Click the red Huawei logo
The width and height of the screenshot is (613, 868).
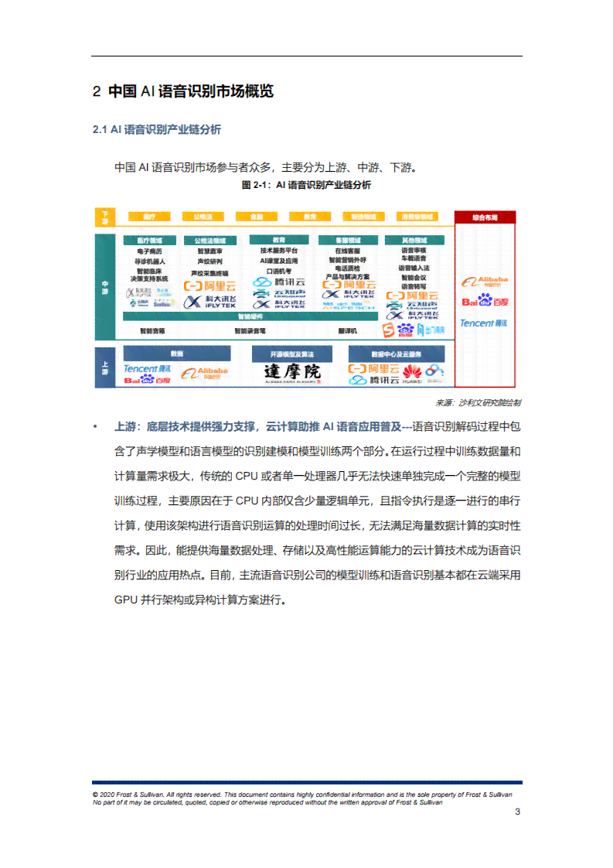(412, 373)
